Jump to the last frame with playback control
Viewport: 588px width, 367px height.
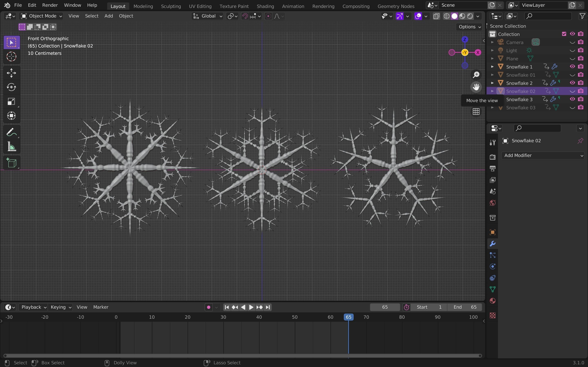point(268,307)
